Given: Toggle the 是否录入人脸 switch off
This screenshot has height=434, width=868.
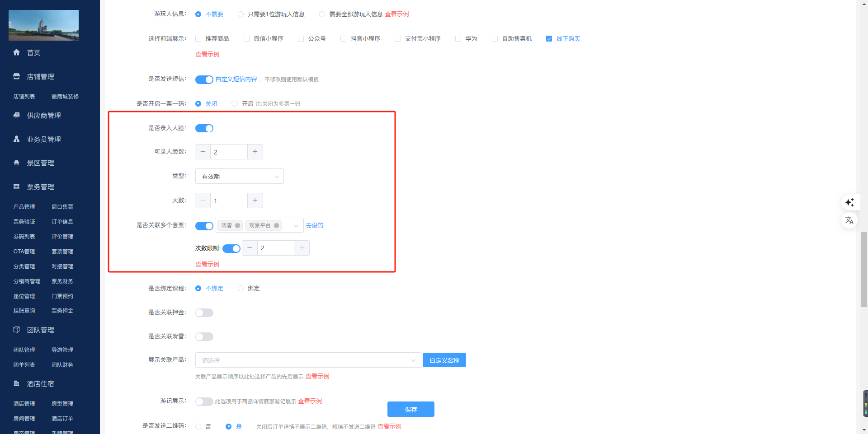Looking at the screenshot, I should (x=204, y=128).
